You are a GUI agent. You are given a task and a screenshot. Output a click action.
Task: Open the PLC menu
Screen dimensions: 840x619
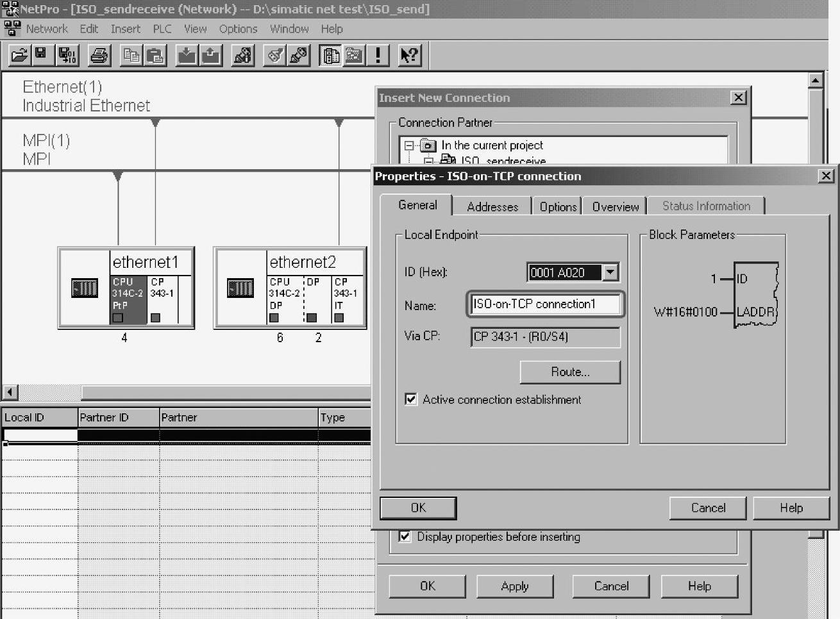[x=162, y=29]
